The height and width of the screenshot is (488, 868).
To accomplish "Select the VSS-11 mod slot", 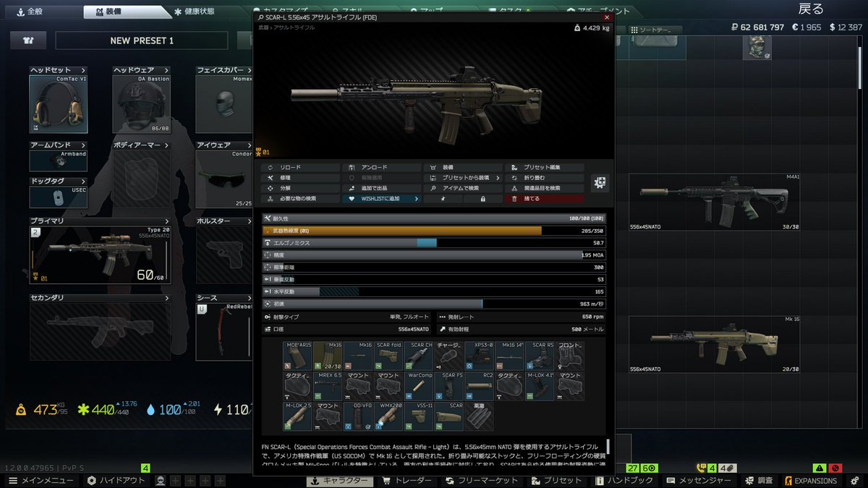I will click(419, 416).
